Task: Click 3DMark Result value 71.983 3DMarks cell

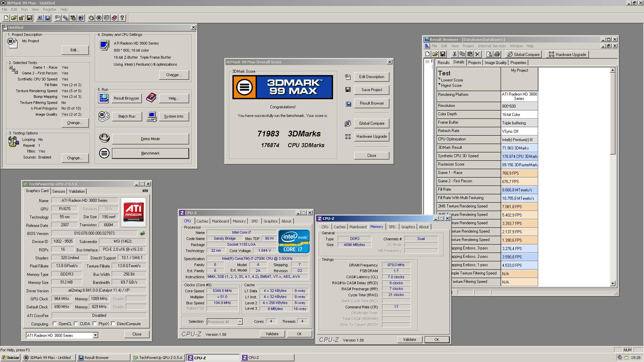Action: point(519,148)
